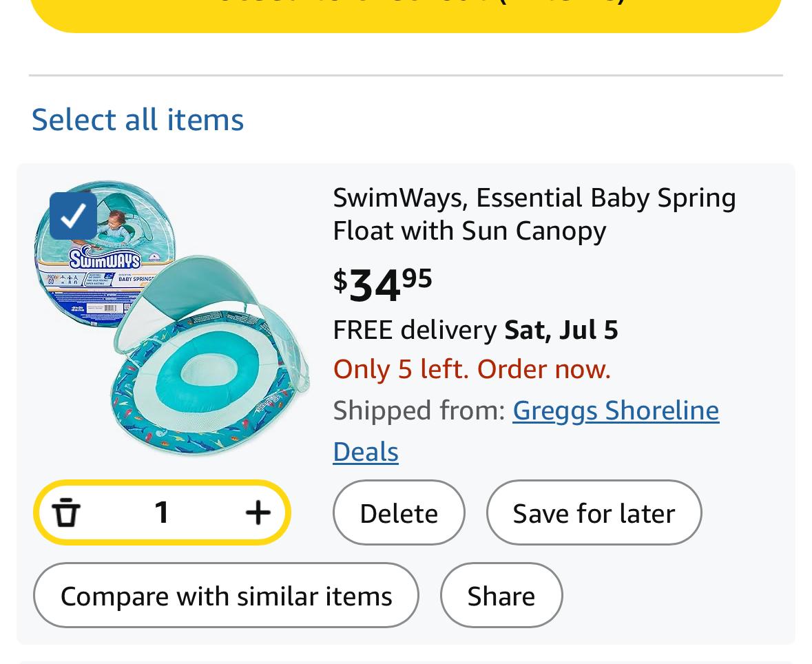
Task: Click the FREE delivery text
Action: (415, 330)
